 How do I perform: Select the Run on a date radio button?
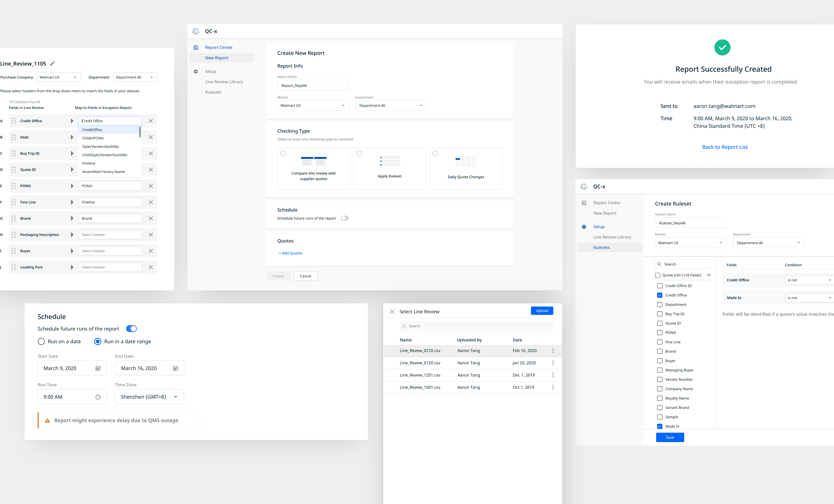tap(41, 342)
